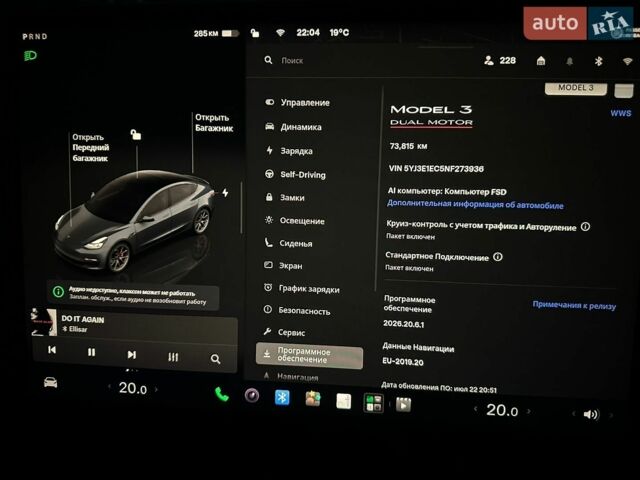Screen dimensions: 640x480
Task: Open the white notes app icon
Action: pyautogui.click(x=344, y=401)
